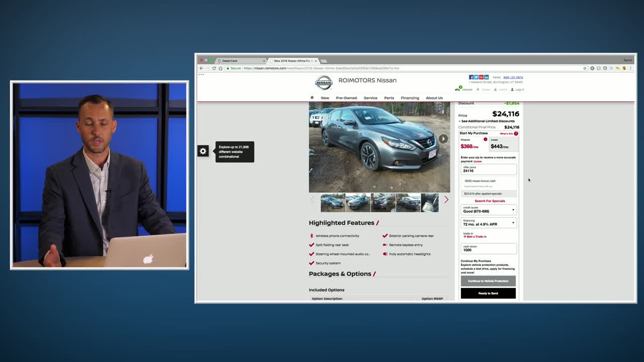Advance to the next main car photo
Screen dimensions: 644x362
[x=443, y=139]
